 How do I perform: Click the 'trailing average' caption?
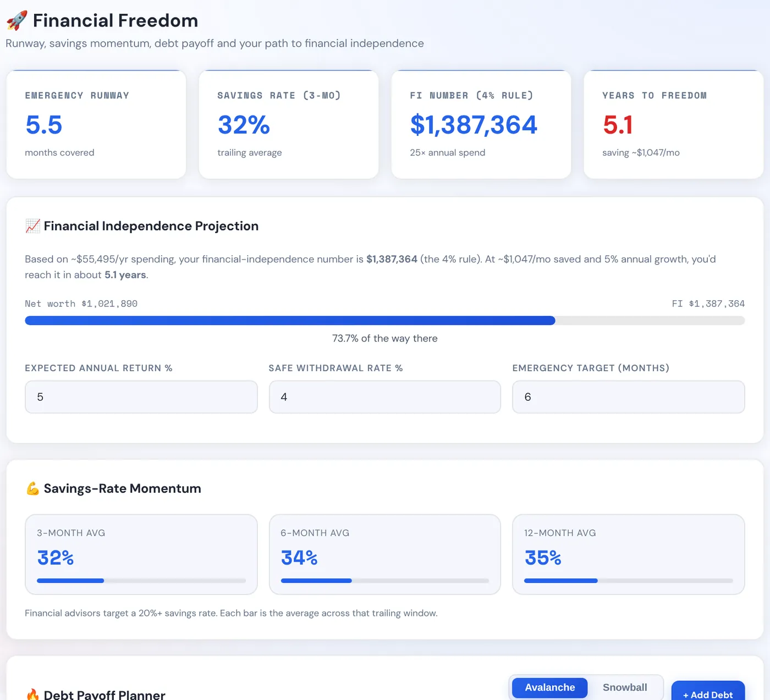250,152
